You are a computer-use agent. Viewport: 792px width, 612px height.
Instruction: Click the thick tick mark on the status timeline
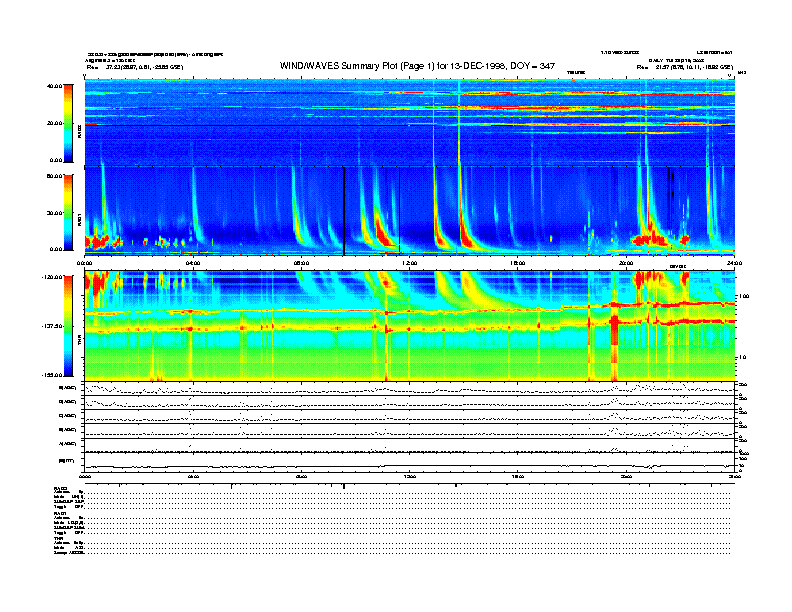pyautogui.click(x=344, y=486)
